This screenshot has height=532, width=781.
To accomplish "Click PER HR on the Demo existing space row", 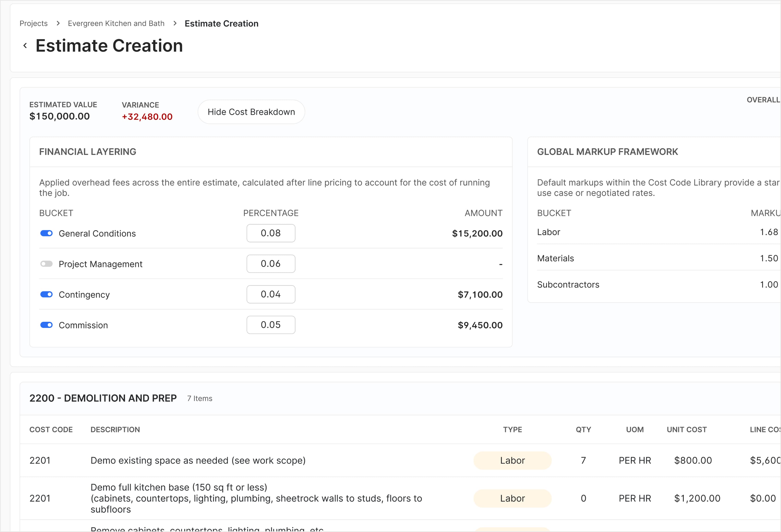I will (x=635, y=461).
